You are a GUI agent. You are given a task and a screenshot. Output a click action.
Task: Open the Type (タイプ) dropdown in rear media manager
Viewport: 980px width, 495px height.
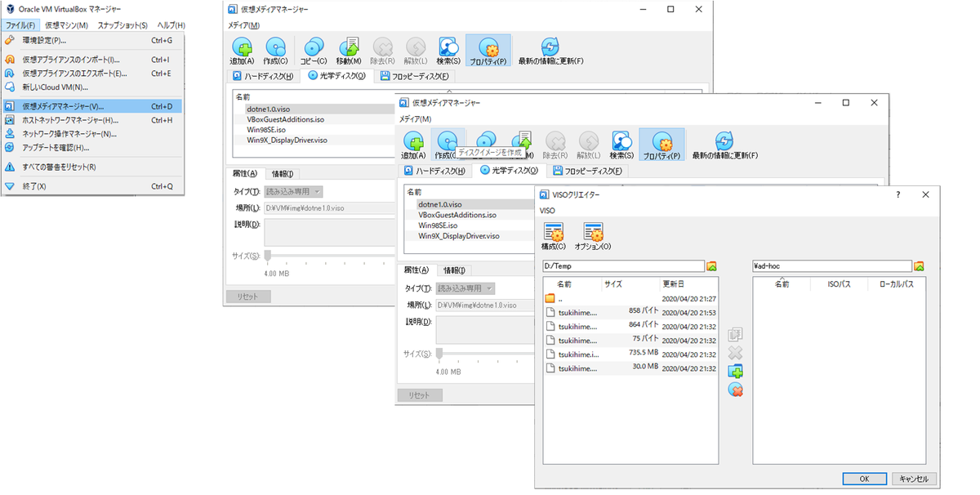tap(293, 192)
